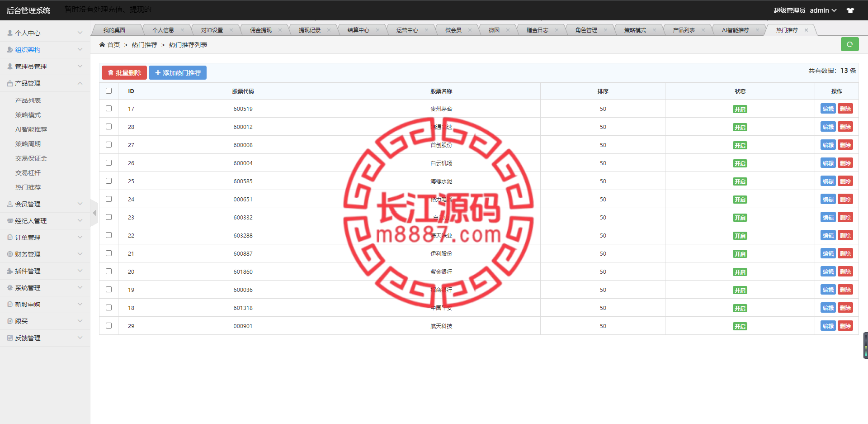Toggle 开启 status for 伊利股份 row
The width and height of the screenshot is (868, 424).
[740, 254]
